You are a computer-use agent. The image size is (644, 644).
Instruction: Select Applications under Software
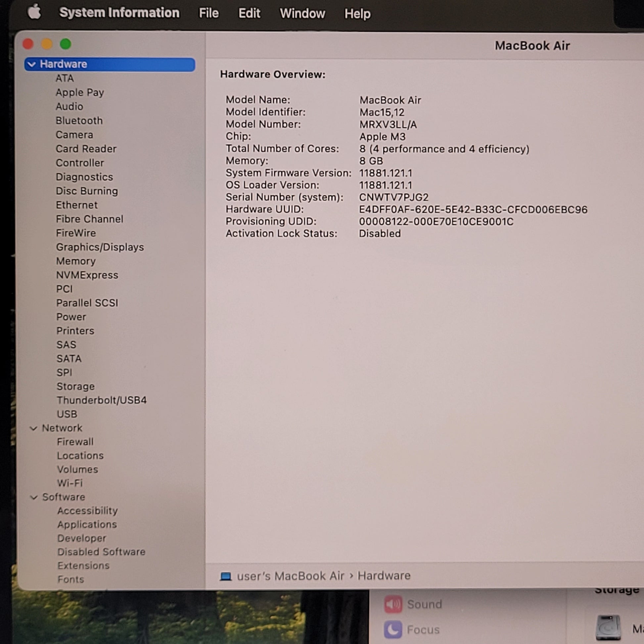[87, 525]
